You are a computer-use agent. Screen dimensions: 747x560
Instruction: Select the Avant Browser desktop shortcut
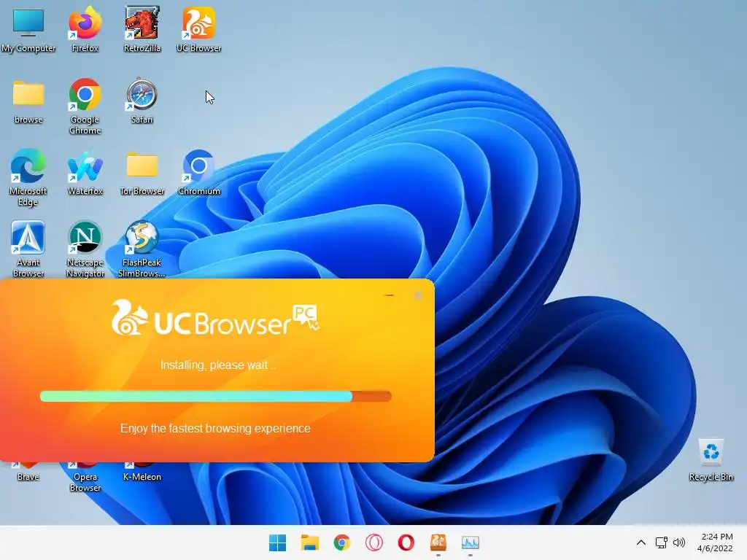click(x=28, y=249)
